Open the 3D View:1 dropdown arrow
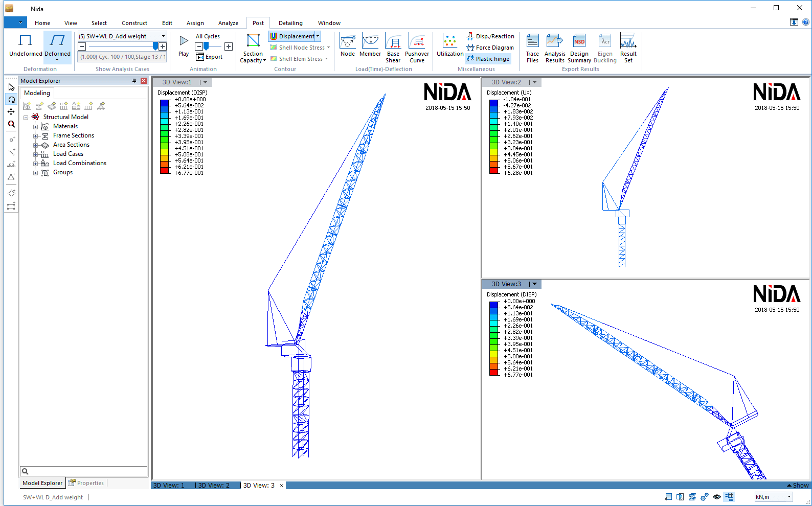The height and width of the screenshot is (506, 812). (x=205, y=82)
